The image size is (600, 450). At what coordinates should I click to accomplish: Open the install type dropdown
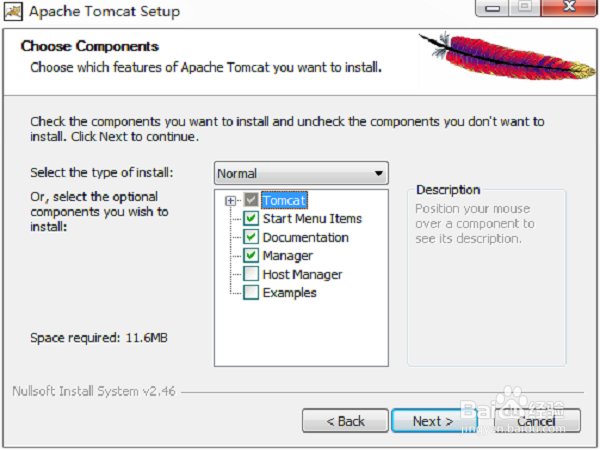[x=301, y=173]
